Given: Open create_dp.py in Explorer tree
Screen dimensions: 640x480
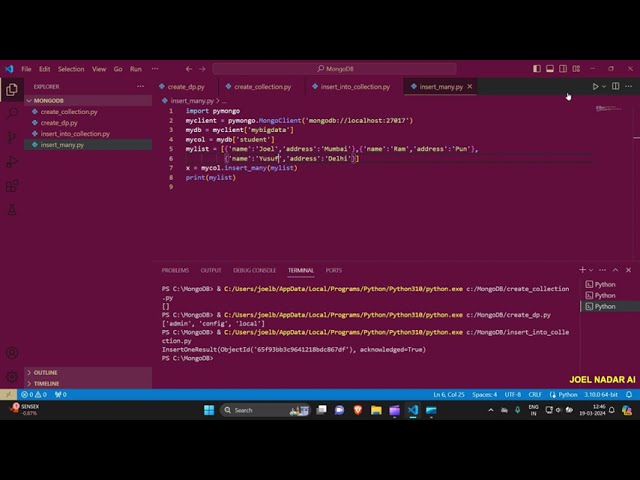Looking at the screenshot, I should pos(88,122).
